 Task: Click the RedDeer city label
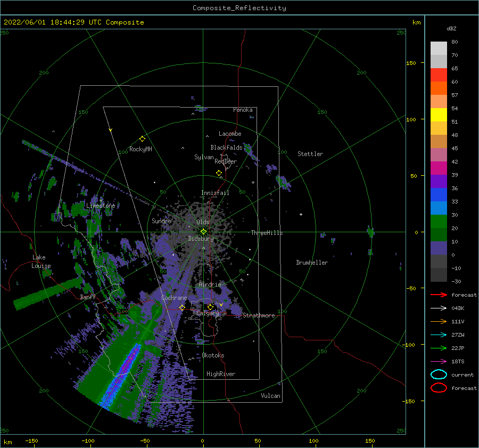(226, 161)
